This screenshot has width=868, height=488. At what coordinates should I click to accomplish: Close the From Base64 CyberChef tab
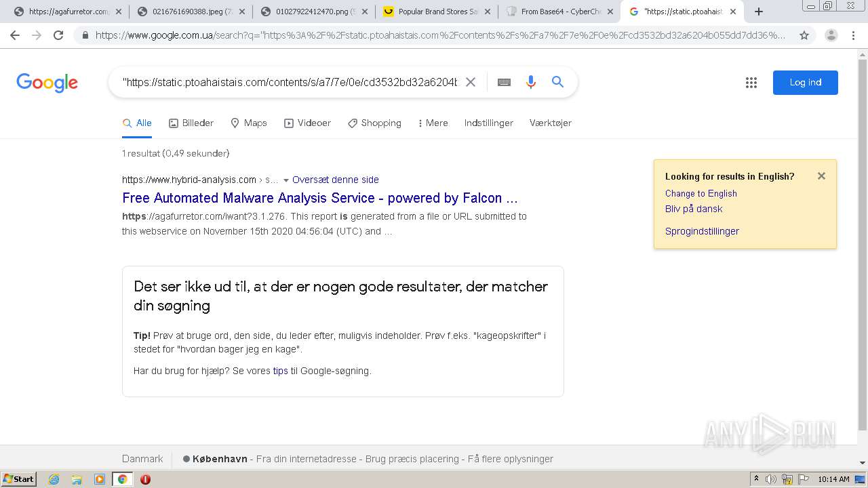click(610, 12)
